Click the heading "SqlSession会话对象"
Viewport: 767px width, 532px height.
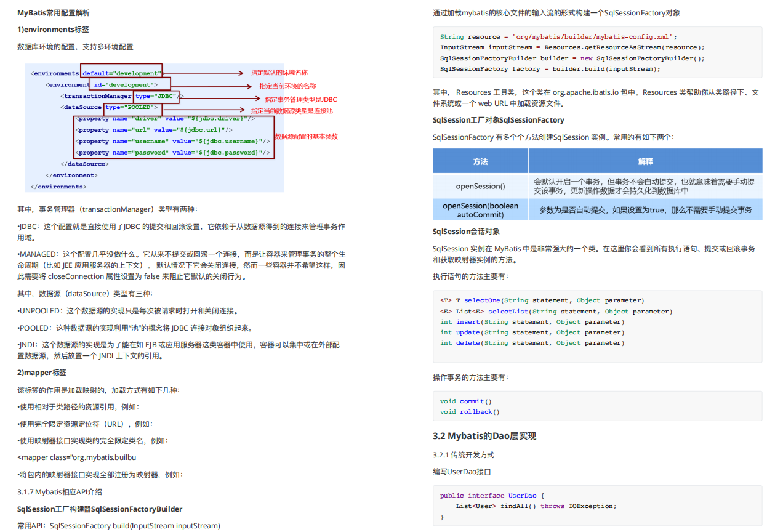pyautogui.click(x=466, y=232)
